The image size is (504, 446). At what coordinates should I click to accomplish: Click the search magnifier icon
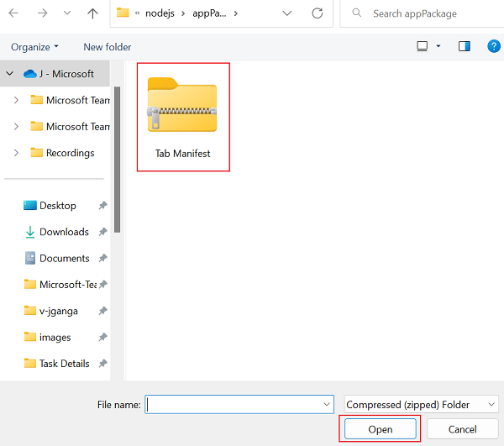[x=356, y=13]
